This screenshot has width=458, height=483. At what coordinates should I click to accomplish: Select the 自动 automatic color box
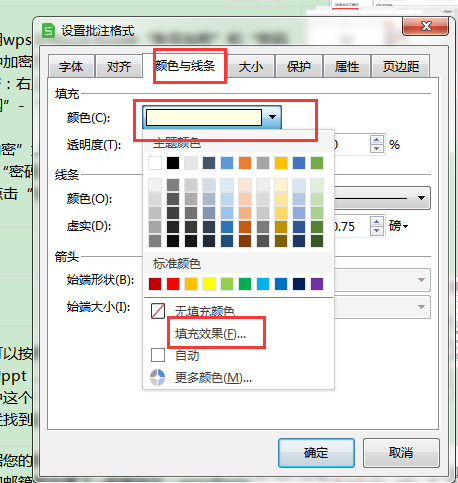coord(158,355)
